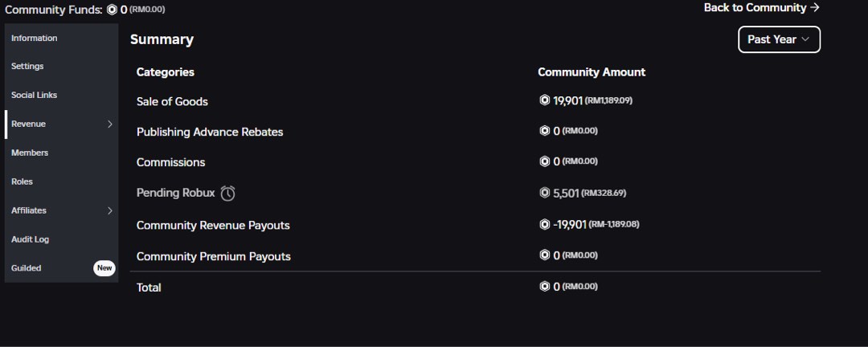Image resolution: width=868 pixels, height=347 pixels.
Task: Click the RM1,189.09 currency value
Action: coord(609,100)
